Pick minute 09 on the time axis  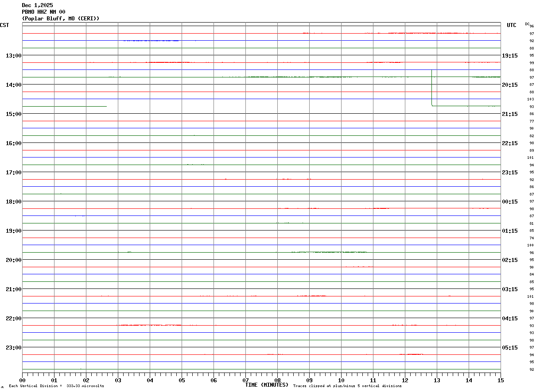click(309, 380)
